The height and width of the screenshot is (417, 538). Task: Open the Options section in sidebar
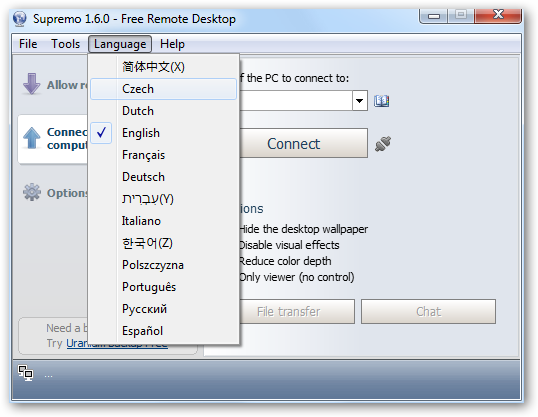click(x=55, y=193)
